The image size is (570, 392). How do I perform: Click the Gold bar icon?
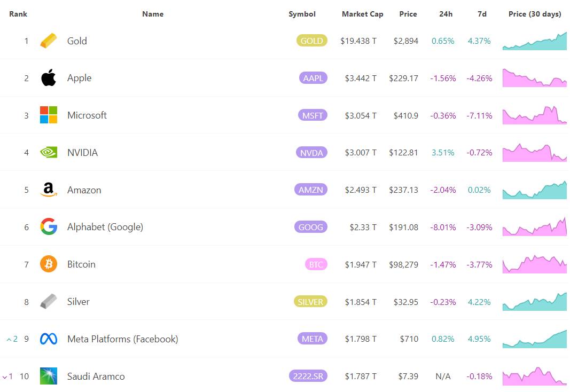49,41
